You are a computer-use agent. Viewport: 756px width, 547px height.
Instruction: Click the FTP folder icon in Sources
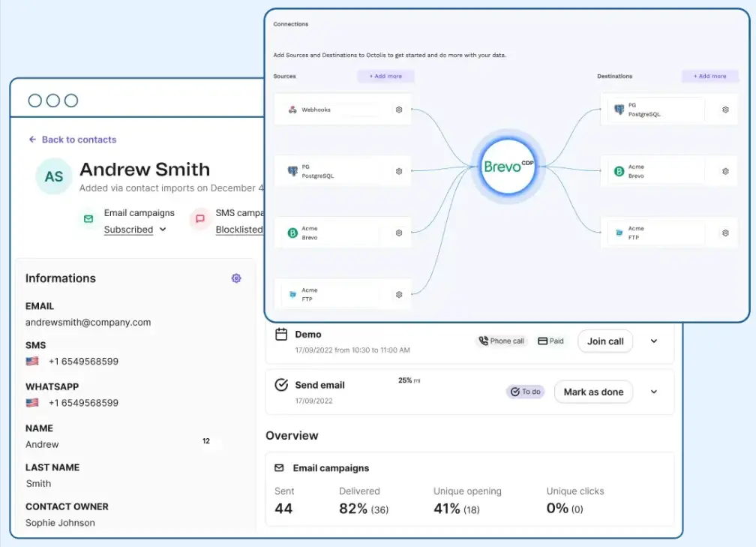tap(292, 294)
